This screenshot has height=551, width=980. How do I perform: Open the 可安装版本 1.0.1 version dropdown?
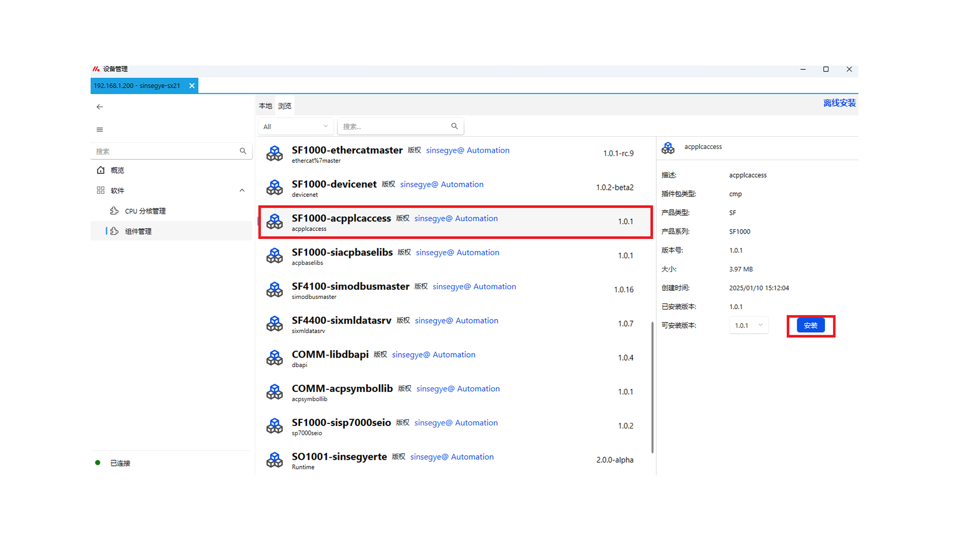[x=748, y=325]
